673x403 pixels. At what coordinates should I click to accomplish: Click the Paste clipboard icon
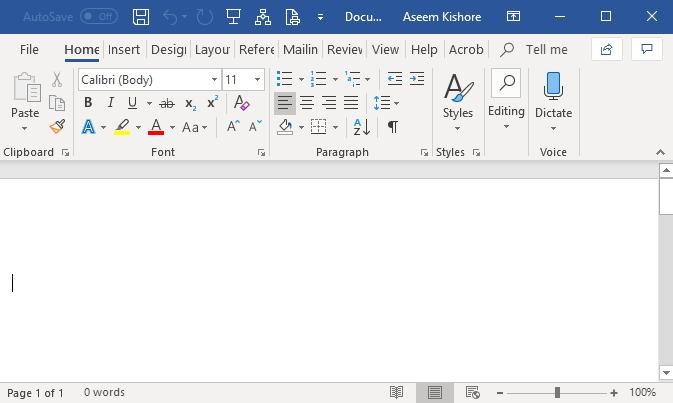[x=27, y=88]
